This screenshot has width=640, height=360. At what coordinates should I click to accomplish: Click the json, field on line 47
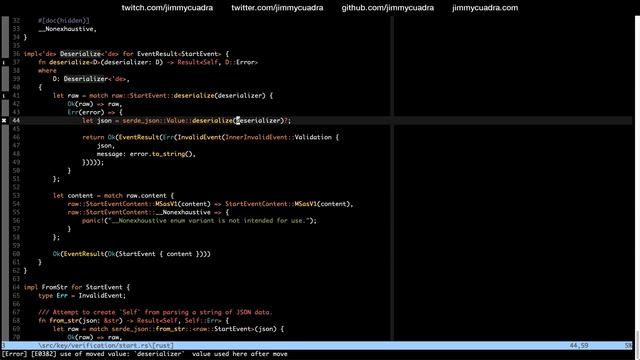pyautogui.click(x=106, y=145)
